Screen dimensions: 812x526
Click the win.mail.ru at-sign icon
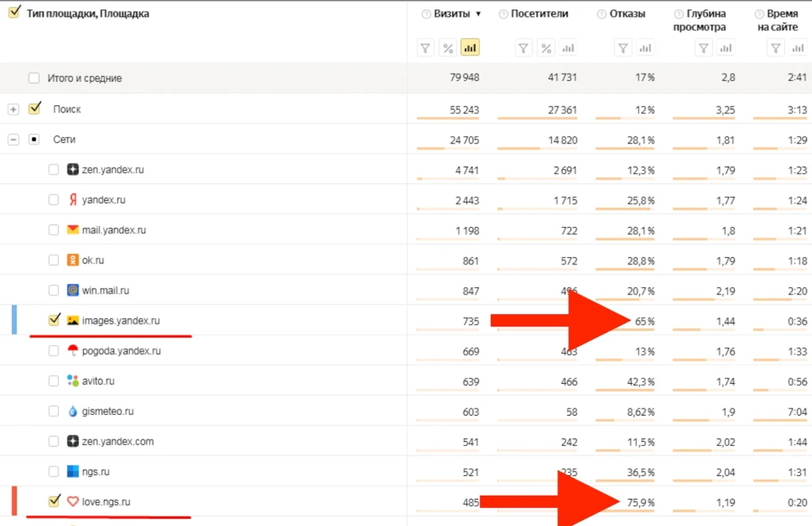pos(72,290)
